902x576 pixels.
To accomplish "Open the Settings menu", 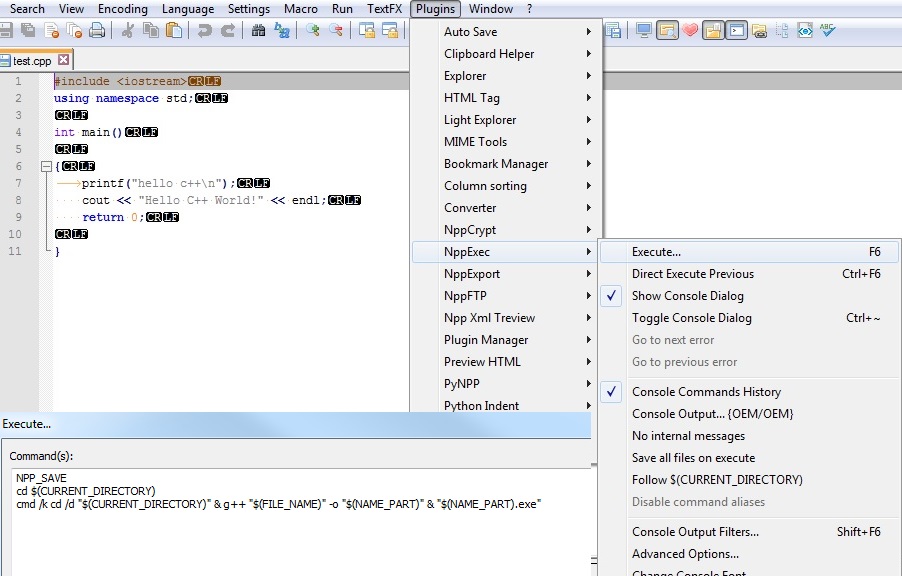I will 249,9.
